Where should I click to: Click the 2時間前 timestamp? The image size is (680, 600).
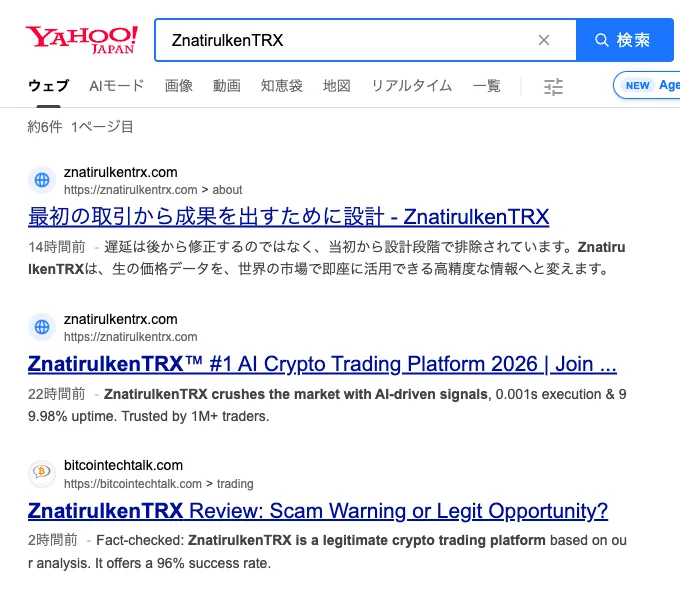pos(53,540)
